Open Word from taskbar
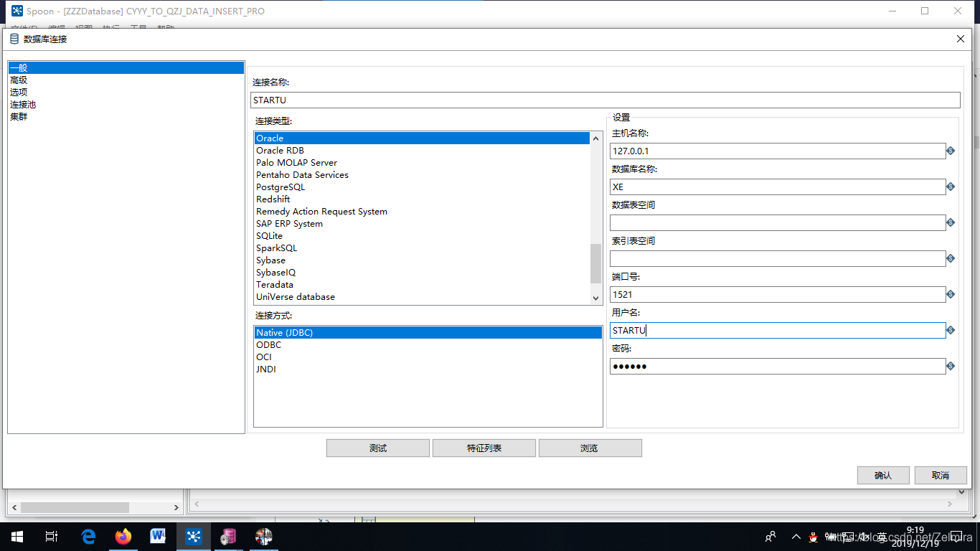 point(158,537)
